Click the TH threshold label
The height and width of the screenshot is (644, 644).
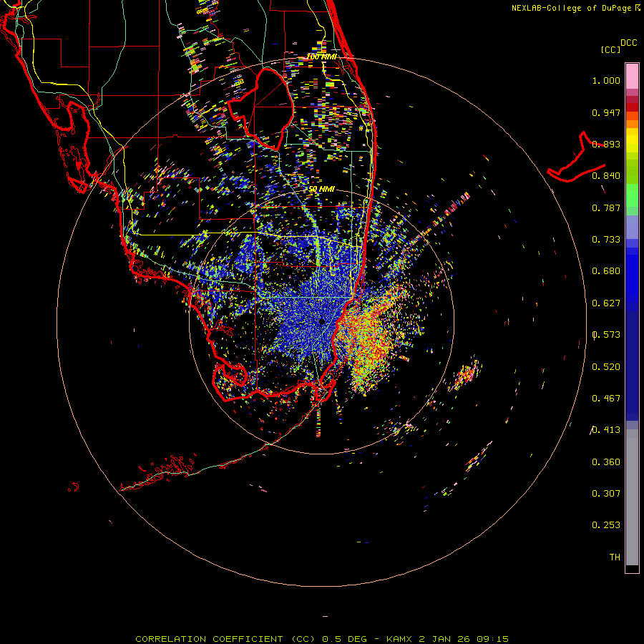615,557
